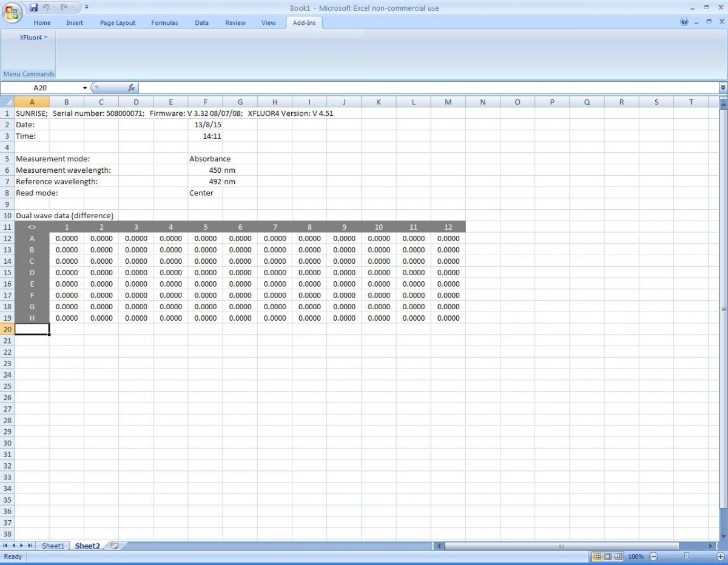Open Customize Quick Access Toolbar dropdown
Screen dimensions: 728x565
click(x=87, y=8)
